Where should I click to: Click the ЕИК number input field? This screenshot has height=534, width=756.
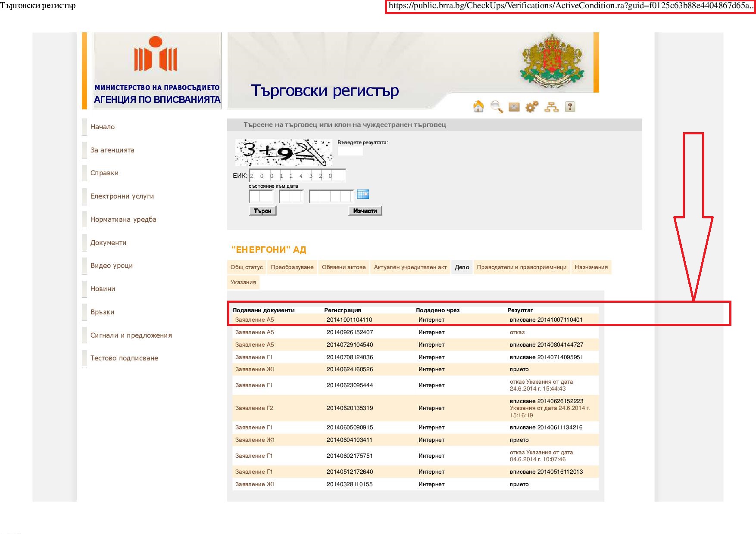(x=297, y=176)
